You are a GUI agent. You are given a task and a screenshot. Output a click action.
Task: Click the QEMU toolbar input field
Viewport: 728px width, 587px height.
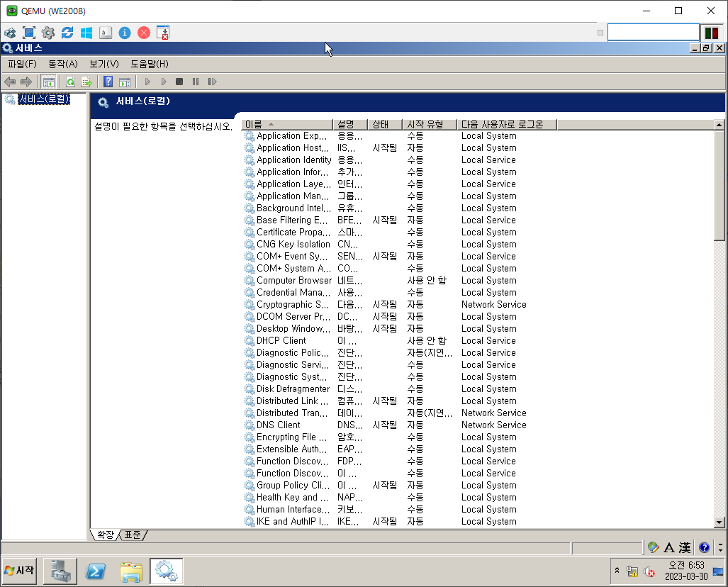pos(654,33)
